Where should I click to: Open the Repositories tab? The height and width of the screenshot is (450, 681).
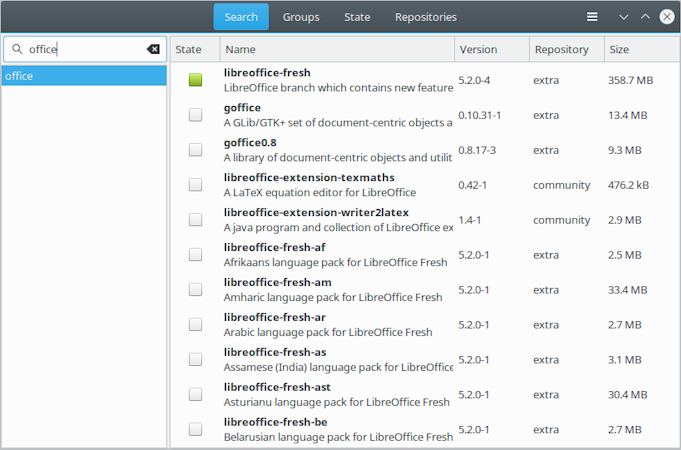pos(426,17)
